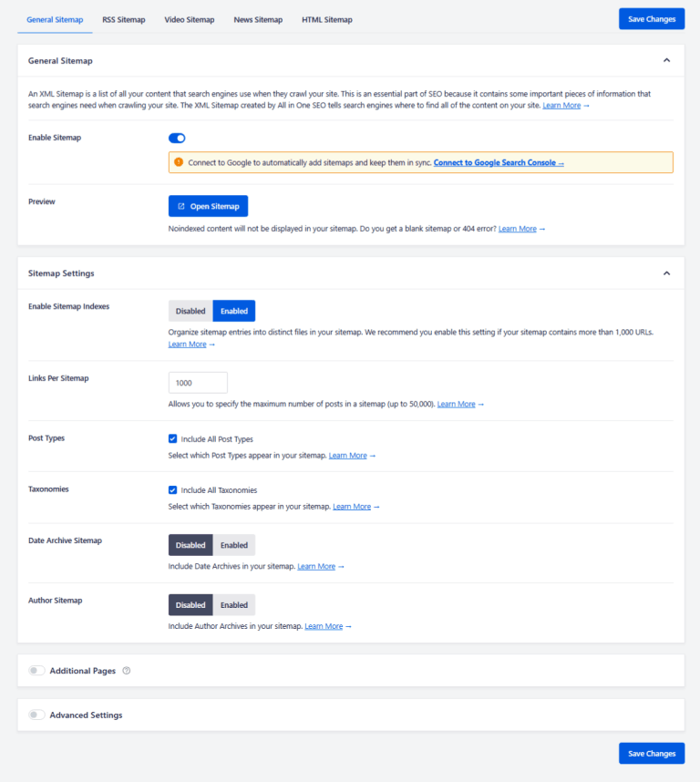Viewport: 700px width, 782px height.
Task: Collapse the General Sitemap section
Action: (666, 61)
